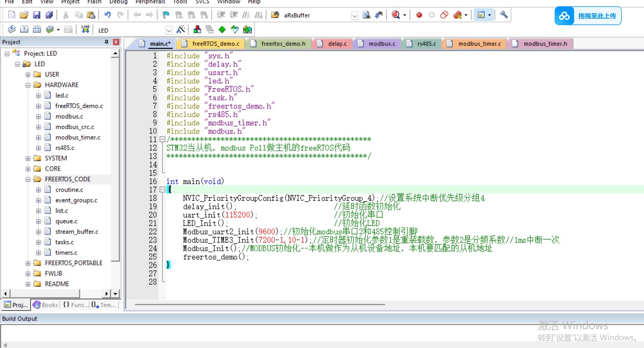Kill all breakpoints

coord(457,15)
